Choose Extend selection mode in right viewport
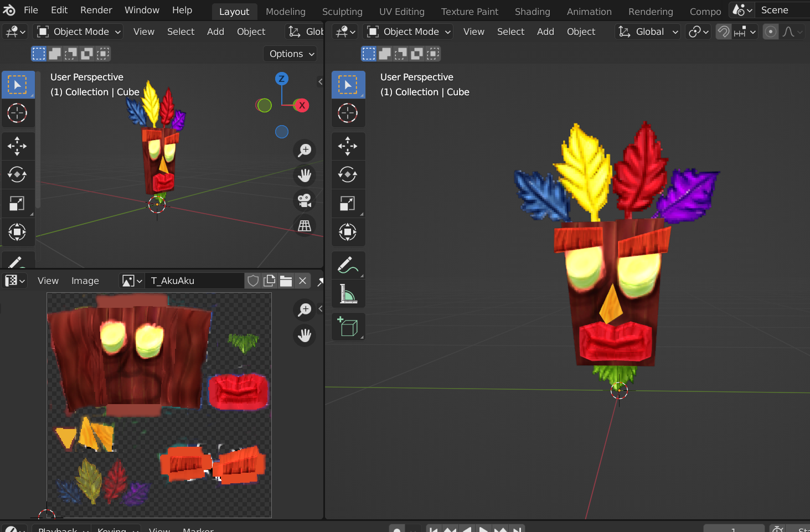Screen dimensions: 810x532 tap(385, 54)
